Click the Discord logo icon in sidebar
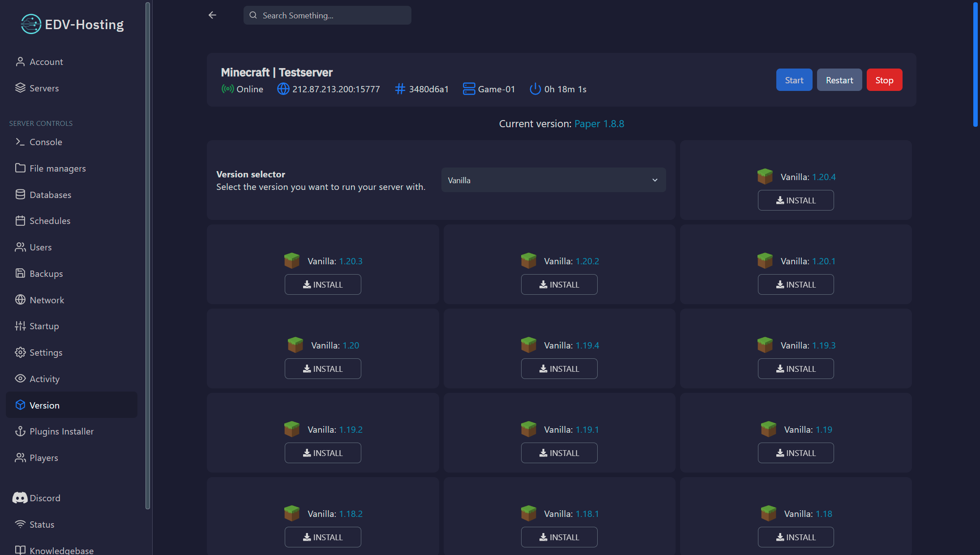The image size is (980, 555). [x=20, y=498]
